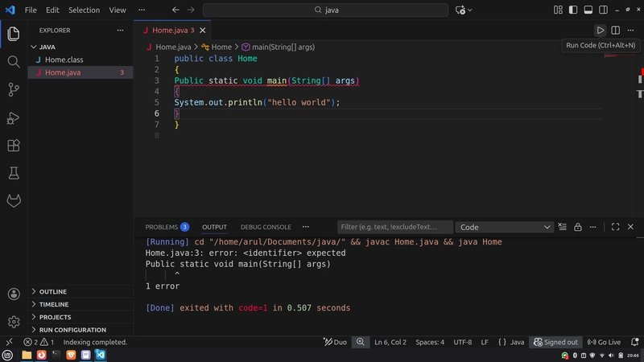Screen dimensions: 644x362
Task: Select Home.class in the explorer
Action: [64, 60]
